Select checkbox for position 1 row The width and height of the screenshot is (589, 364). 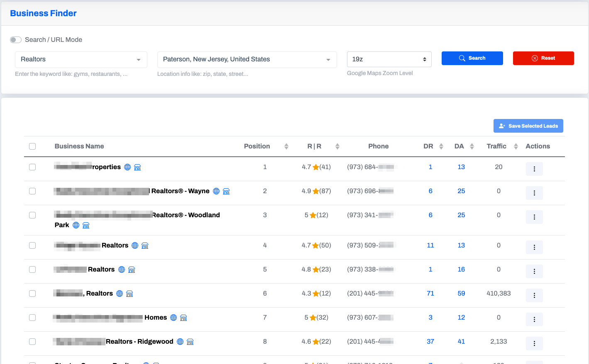[x=32, y=167]
